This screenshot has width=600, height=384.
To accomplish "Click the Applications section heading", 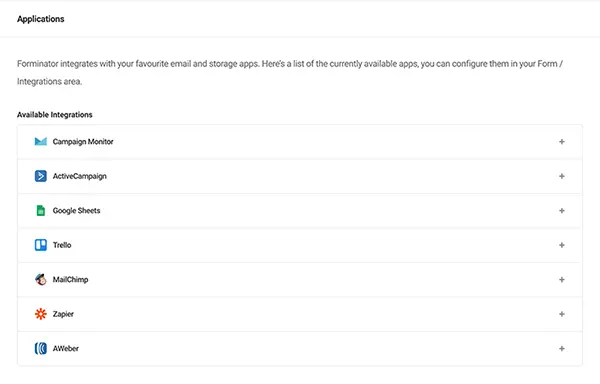I will point(41,19).
